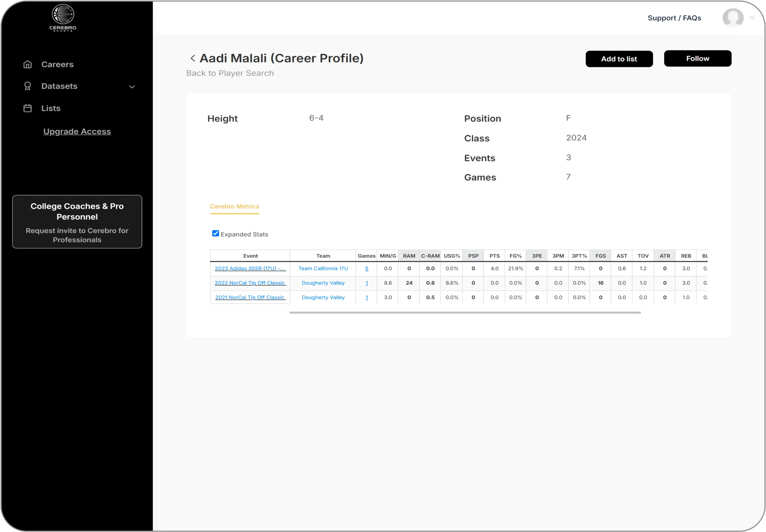
Task: Open the Lists menu item
Action: pos(51,108)
